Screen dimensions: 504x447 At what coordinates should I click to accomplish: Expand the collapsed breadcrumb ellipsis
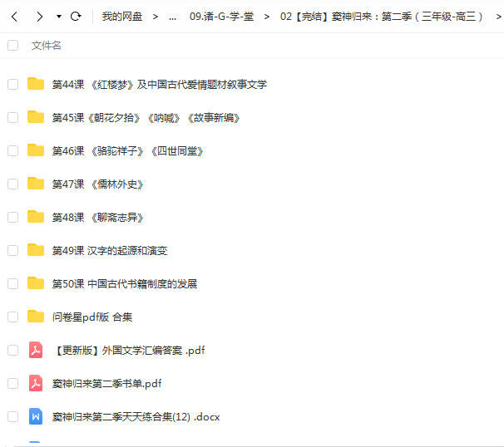173,17
